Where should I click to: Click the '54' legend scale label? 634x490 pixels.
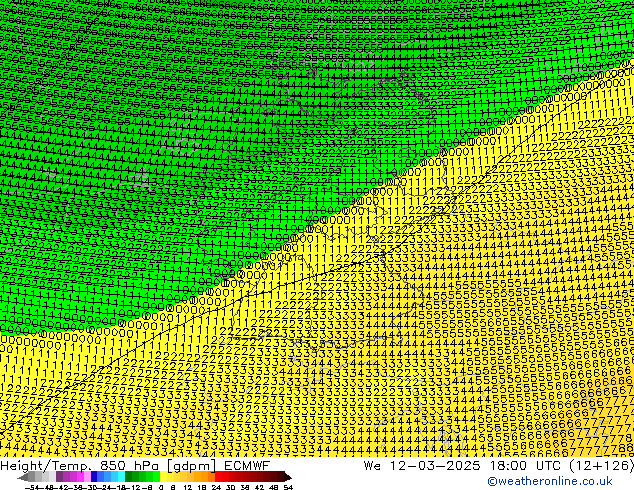point(288,487)
